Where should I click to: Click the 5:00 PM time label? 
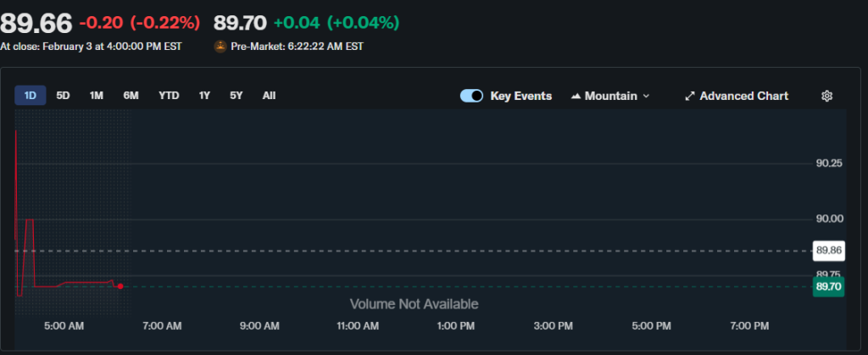pyautogui.click(x=651, y=326)
